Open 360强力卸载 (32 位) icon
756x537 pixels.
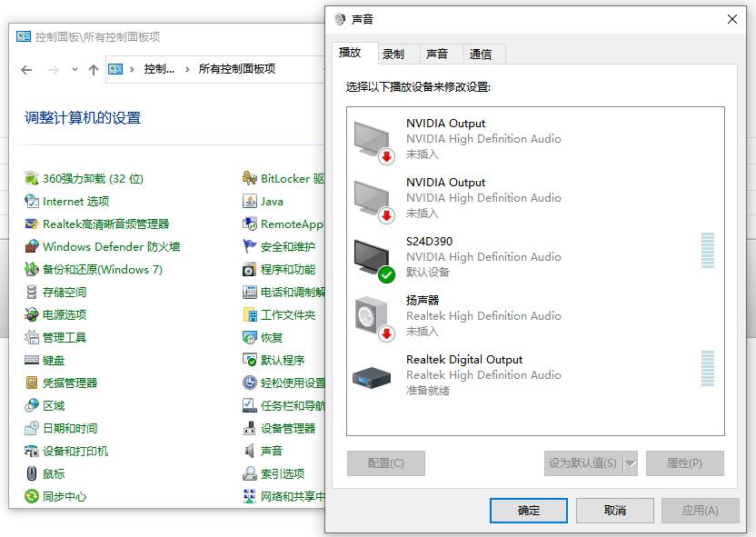(x=31, y=178)
